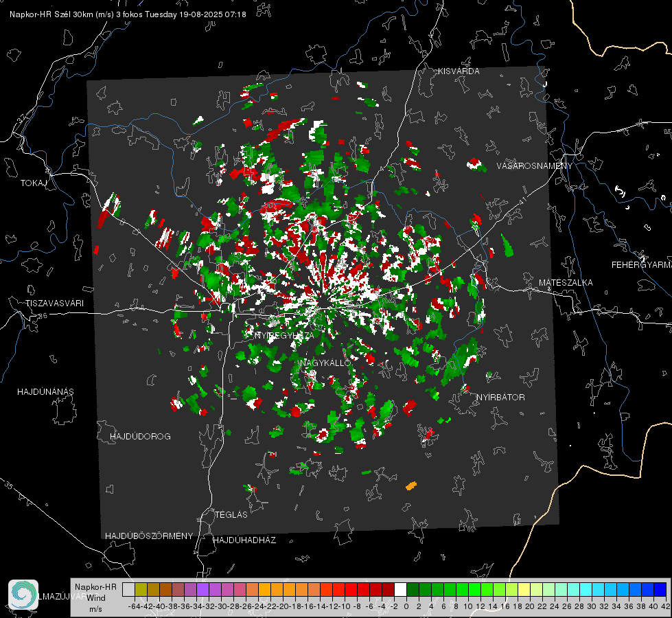
Task: Pick the olive swatch beside -64 label
Action: (141, 589)
